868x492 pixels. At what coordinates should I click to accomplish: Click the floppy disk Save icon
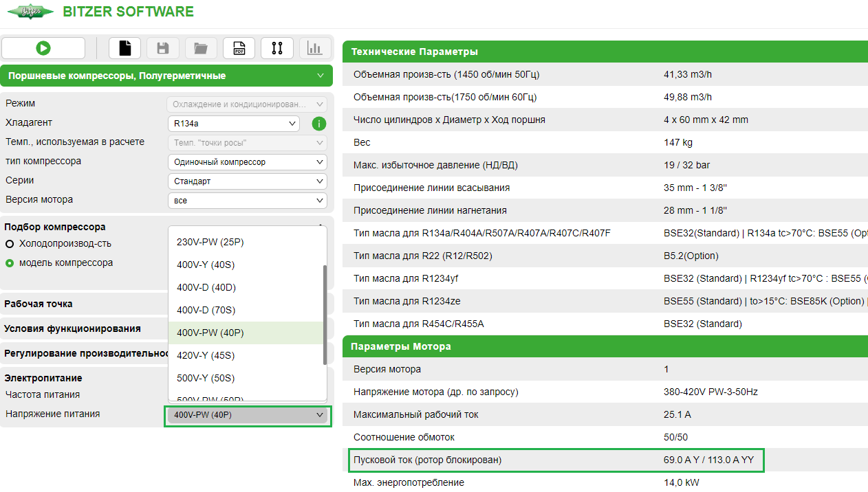[x=163, y=48]
